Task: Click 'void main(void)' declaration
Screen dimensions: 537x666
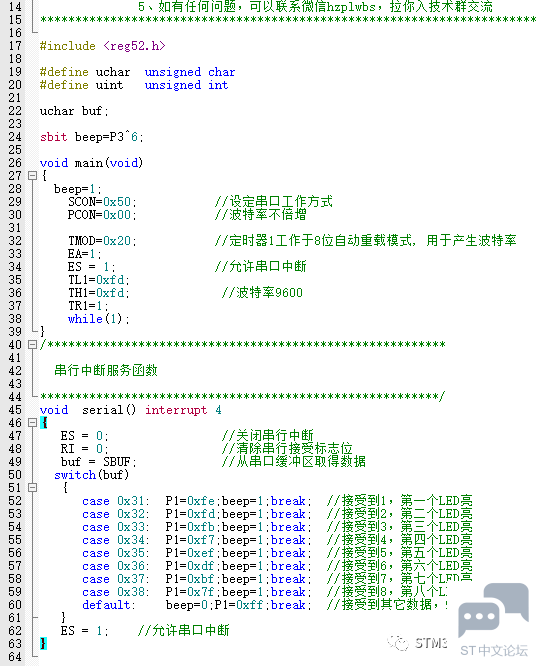Action: 91,163
